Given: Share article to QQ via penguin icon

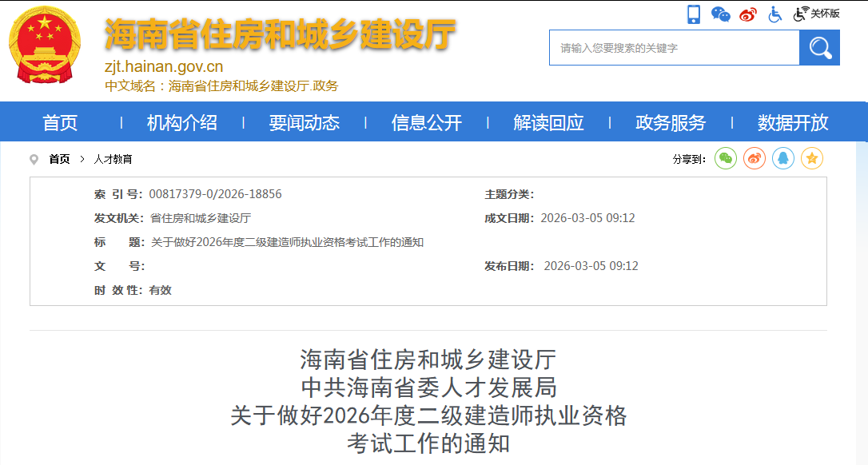Looking at the screenshot, I should coord(783,158).
